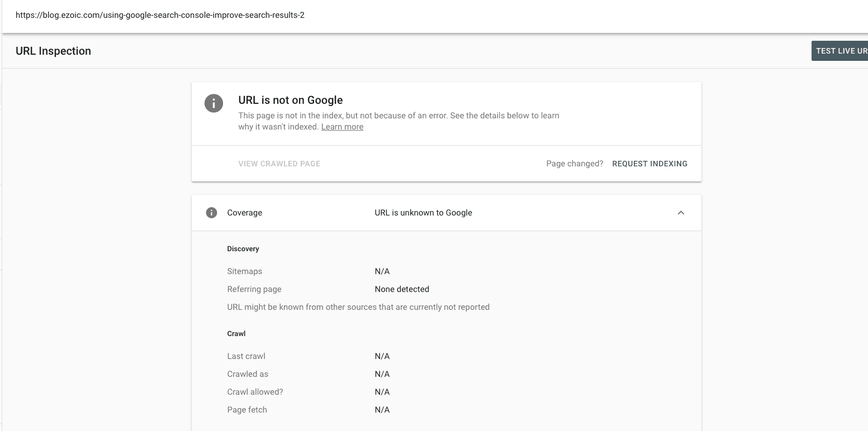Click the Discovery section heading

(243, 249)
